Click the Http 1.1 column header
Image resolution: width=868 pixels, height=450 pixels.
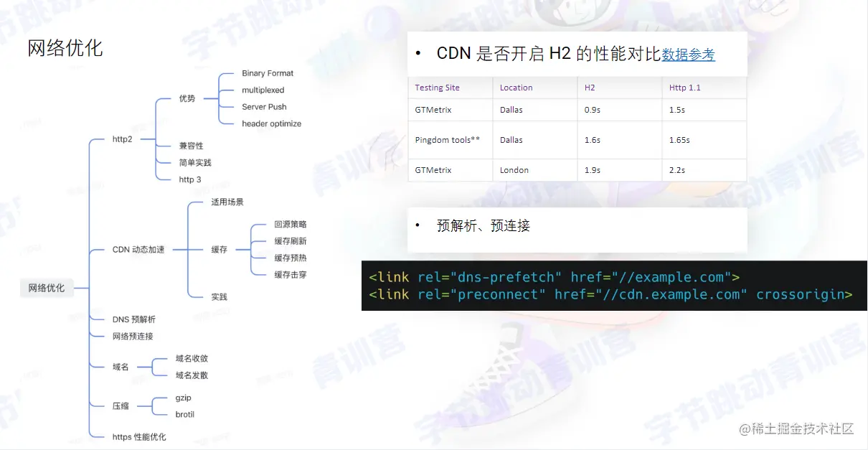(x=685, y=88)
